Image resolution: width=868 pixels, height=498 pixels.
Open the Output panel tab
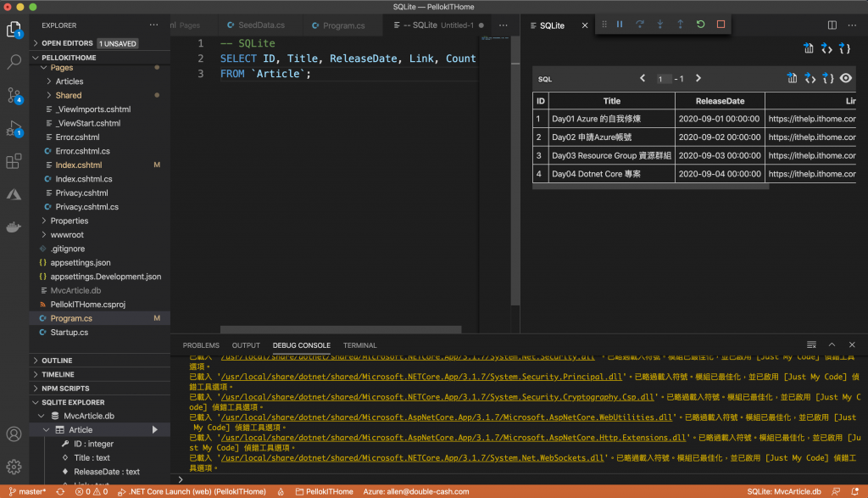pyautogui.click(x=246, y=345)
